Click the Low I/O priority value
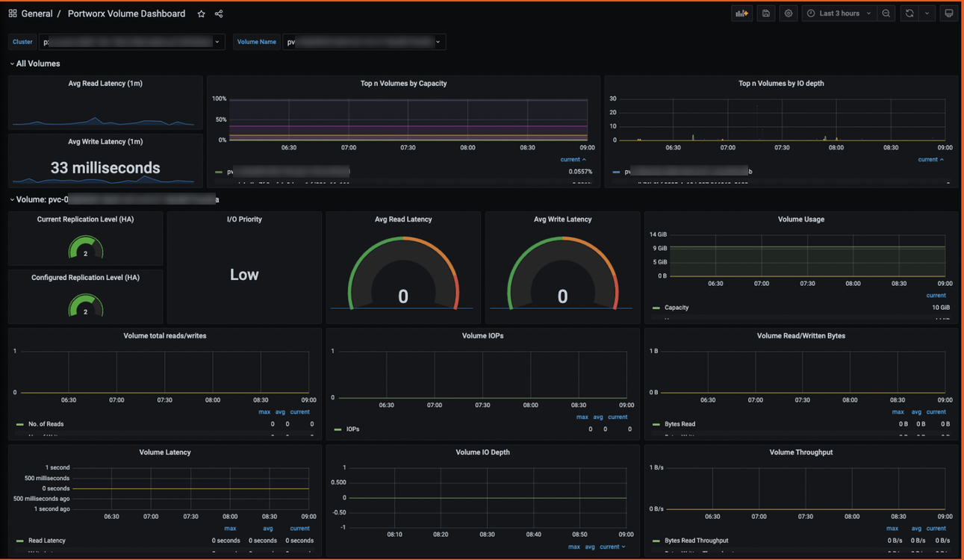The image size is (964, 560). [x=244, y=275]
